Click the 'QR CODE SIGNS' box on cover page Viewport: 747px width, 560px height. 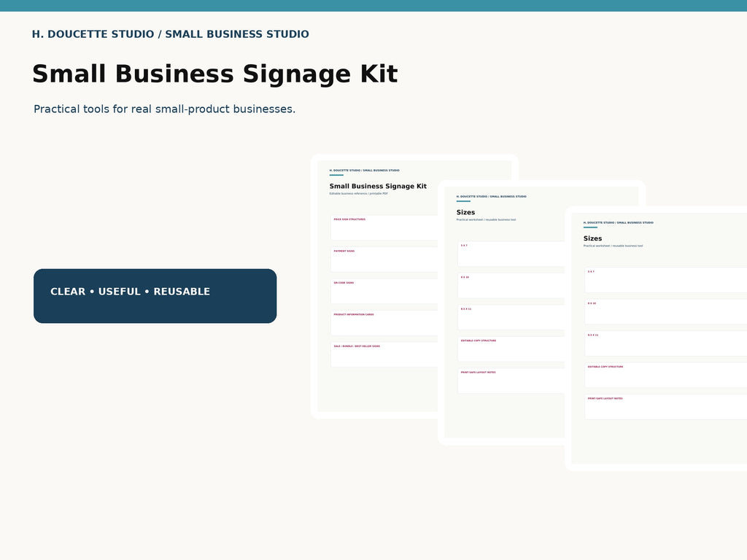coord(384,291)
